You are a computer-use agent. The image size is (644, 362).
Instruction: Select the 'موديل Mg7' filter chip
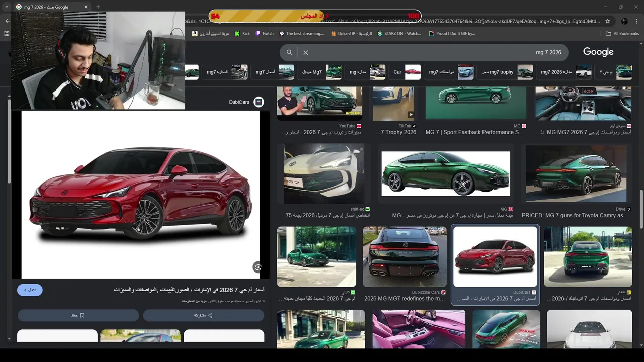pyautogui.click(x=321, y=72)
